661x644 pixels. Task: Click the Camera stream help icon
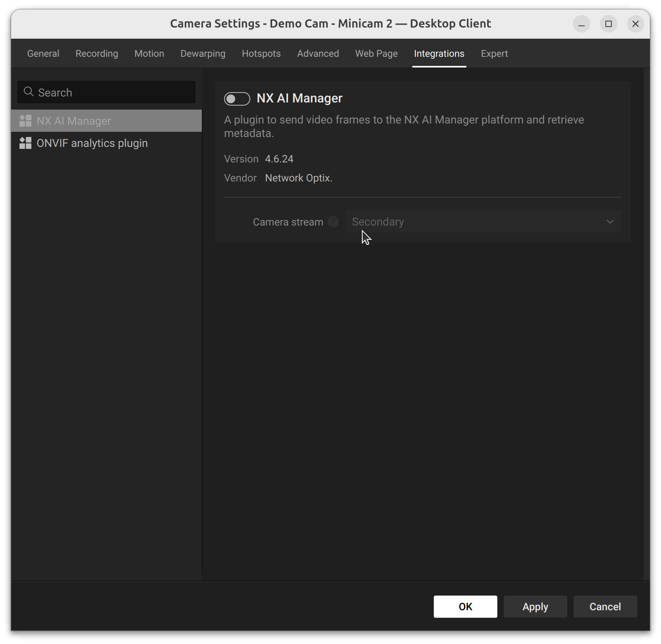(x=333, y=222)
